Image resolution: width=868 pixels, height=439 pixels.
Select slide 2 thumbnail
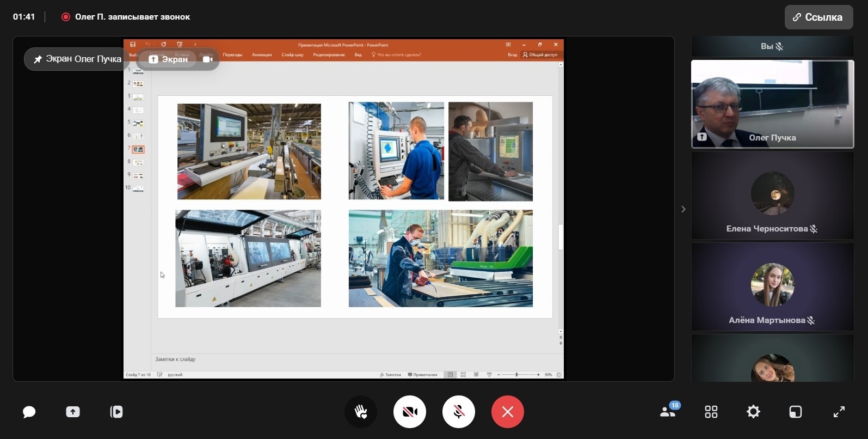tap(138, 84)
